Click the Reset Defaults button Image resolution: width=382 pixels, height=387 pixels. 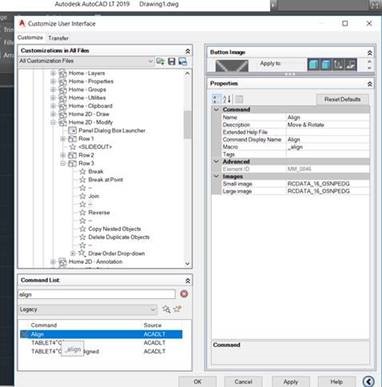(342, 99)
